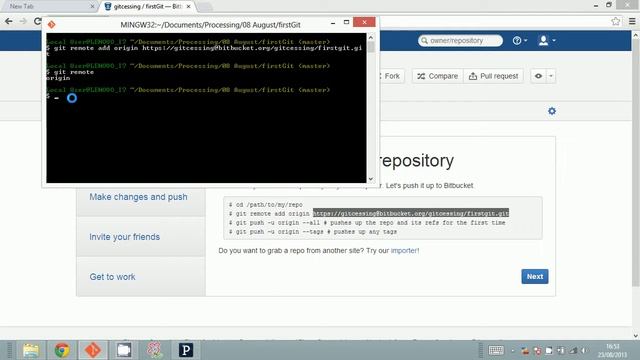Open the flower-shaped app in the taskbar
Viewport: 640px width, 360px height.
[155, 350]
